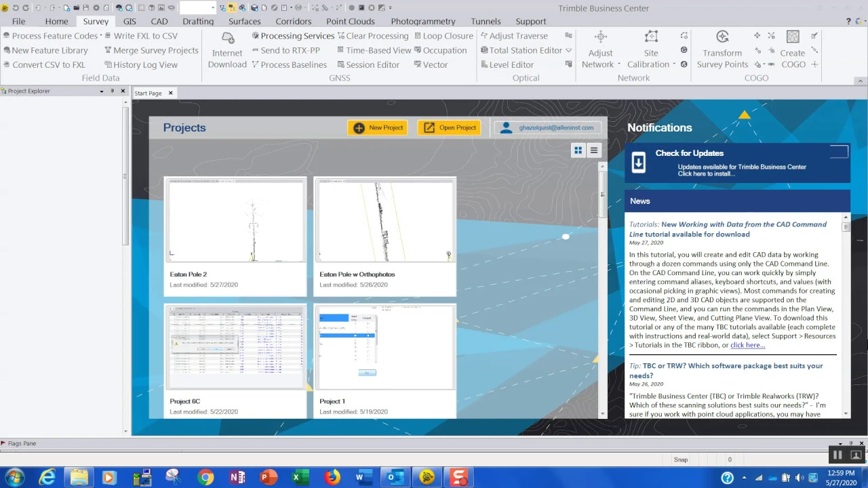
Task: Expand the Optical group gallery arrow
Action: (568, 50)
